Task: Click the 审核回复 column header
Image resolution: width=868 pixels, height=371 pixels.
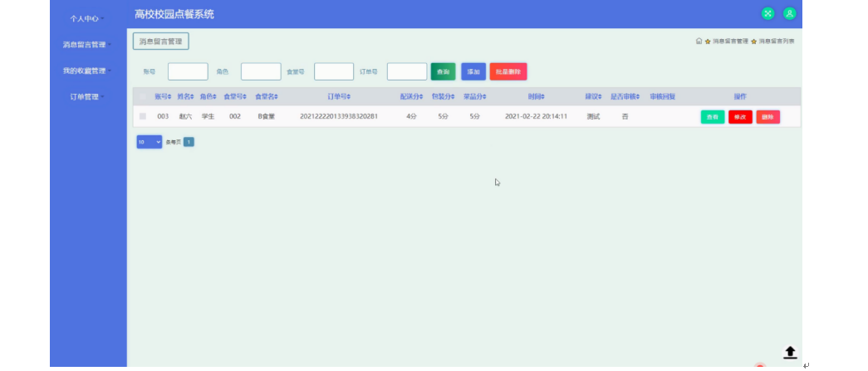Action: [x=663, y=97]
